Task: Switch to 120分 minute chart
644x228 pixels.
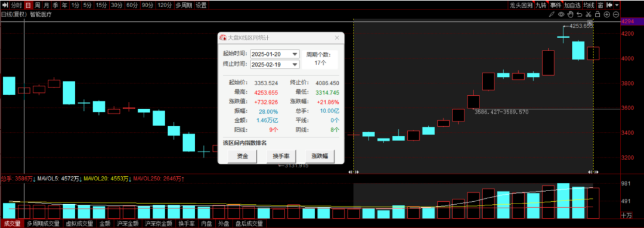Action: click(x=165, y=5)
